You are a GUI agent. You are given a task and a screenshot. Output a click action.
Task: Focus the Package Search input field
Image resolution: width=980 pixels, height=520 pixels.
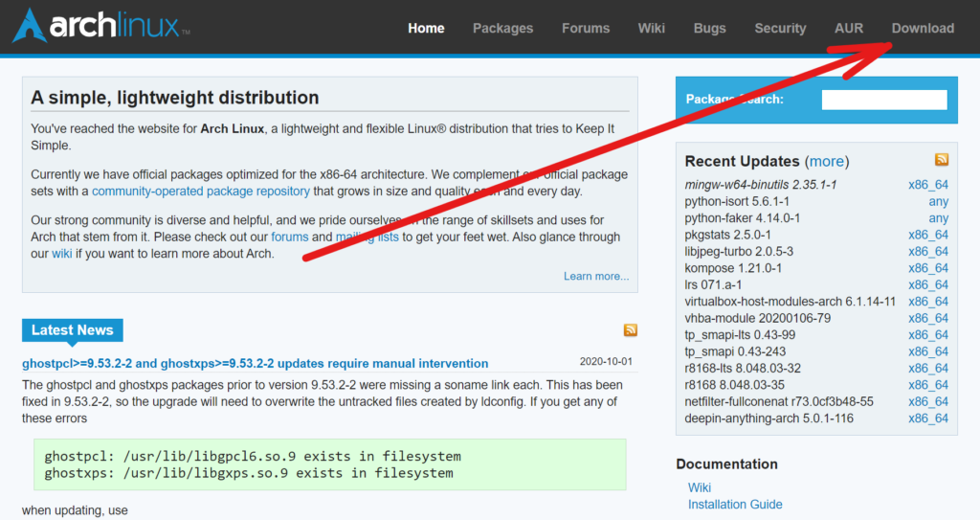click(x=883, y=100)
